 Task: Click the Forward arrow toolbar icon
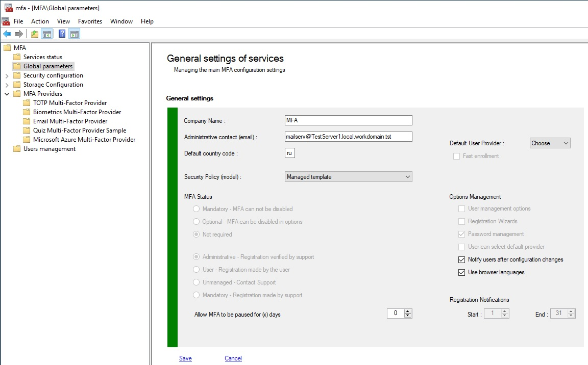[x=19, y=34]
